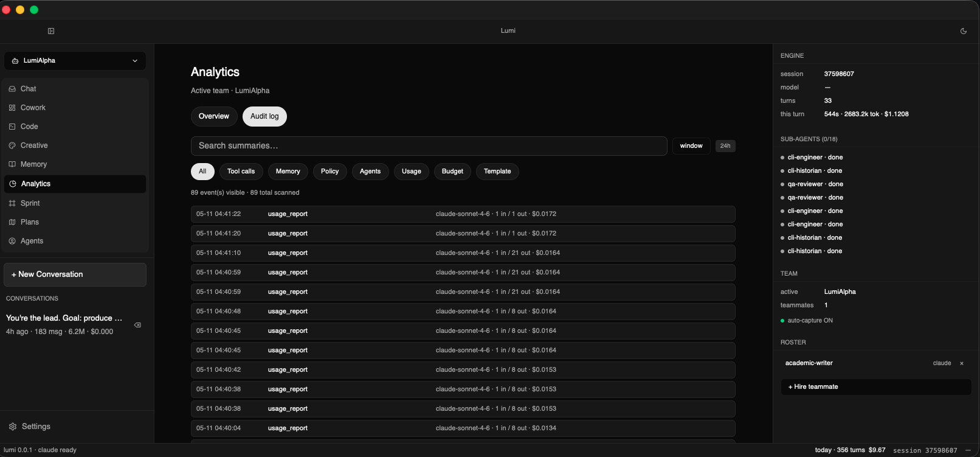
Task: Click "lumi 0.0.1 · claude ready" status
Action: coord(40,450)
